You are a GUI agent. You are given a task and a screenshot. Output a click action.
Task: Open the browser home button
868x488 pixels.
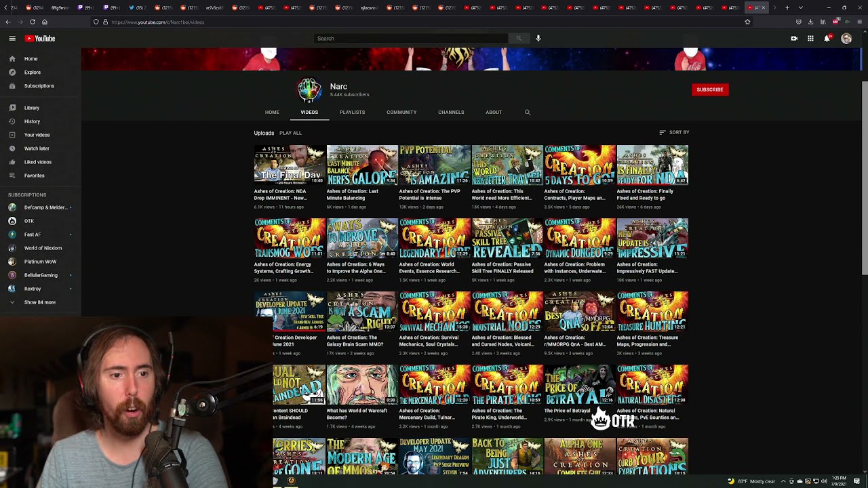(45, 22)
